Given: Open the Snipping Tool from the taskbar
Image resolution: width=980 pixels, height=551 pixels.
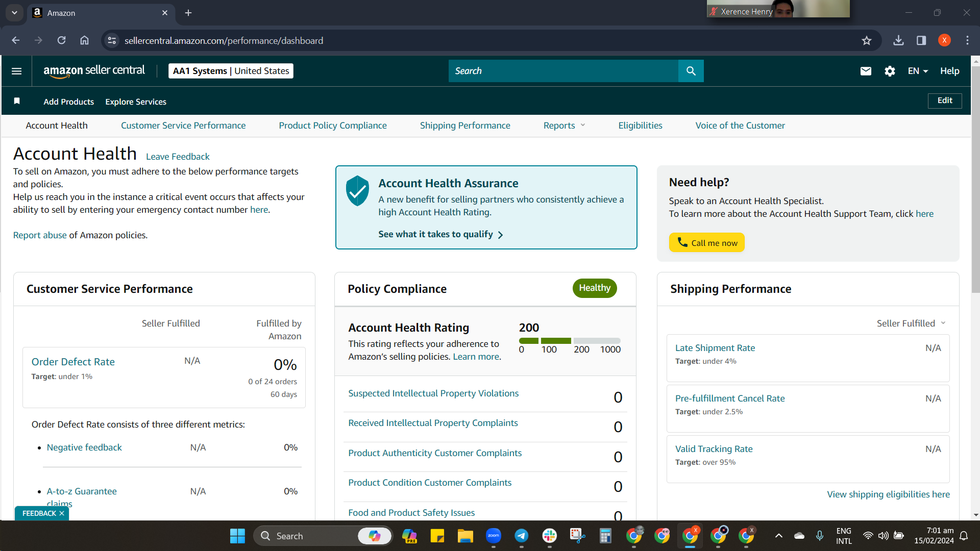Looking at the screenshot, I should pos(577,536).
